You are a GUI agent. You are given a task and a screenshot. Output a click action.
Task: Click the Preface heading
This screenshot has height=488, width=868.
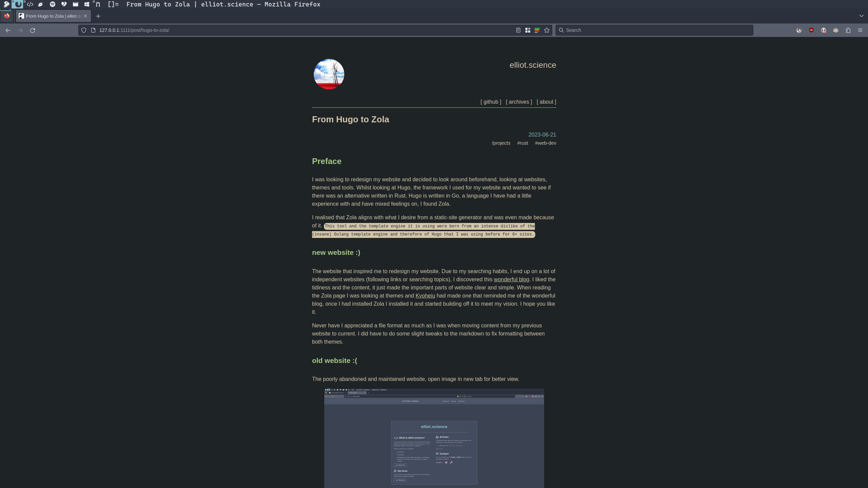[327, 161]
